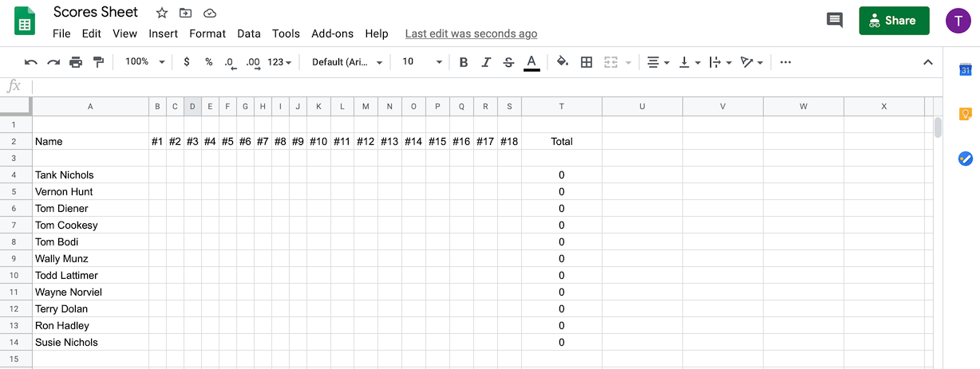The image size is (980, 369).
Task: Click the green Share button
Action: point(894,21)
